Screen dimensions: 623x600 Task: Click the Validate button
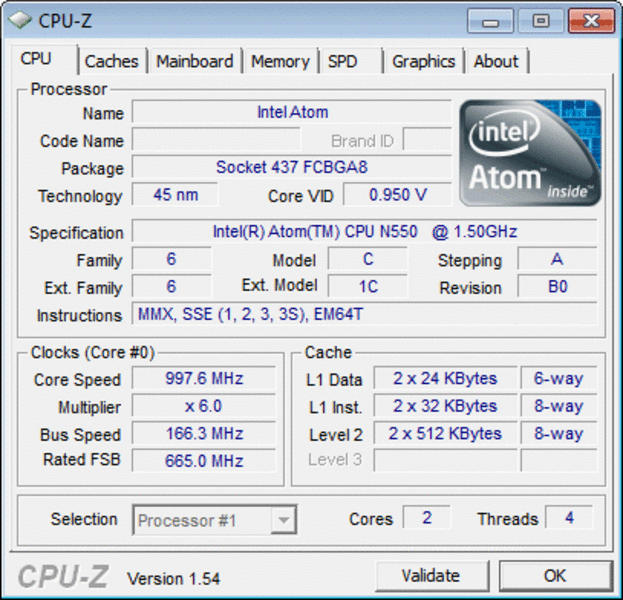pos(432,575)
